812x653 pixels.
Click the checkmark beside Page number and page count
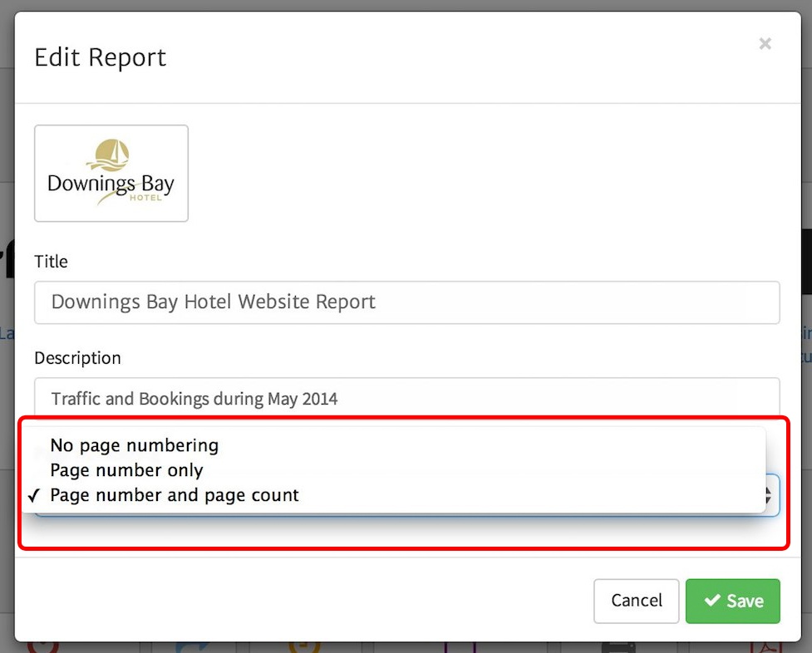33,495
